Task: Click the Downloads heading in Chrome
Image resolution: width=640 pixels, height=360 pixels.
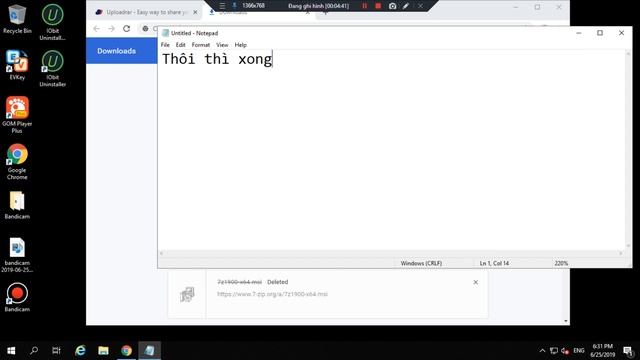Action: (116, 51)
